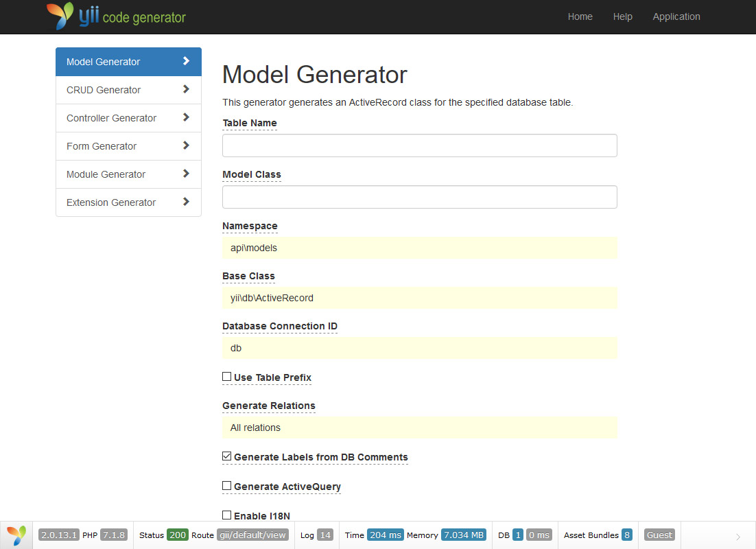Select Controller Generator in sidebar
The width and height of the screenshot is (756, 549).
click(x=128, y=118)
